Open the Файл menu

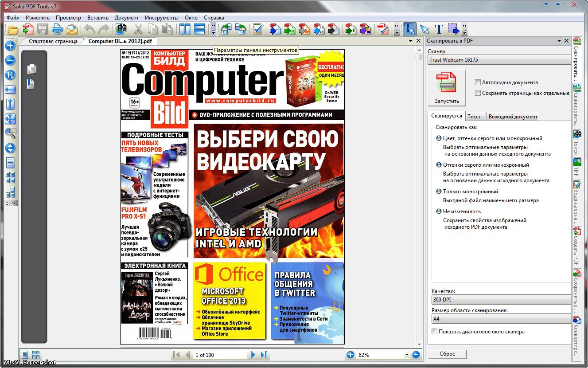coord(13,18)
